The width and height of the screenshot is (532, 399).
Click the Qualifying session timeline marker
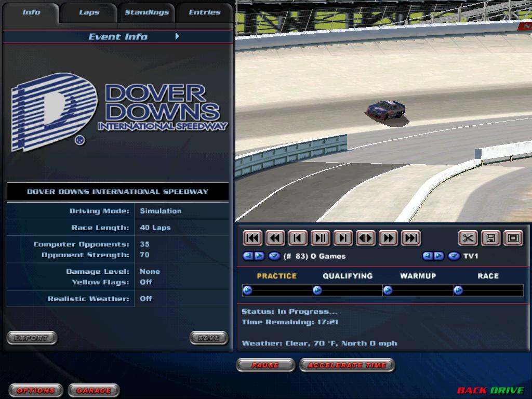click(x=317, y=290)
